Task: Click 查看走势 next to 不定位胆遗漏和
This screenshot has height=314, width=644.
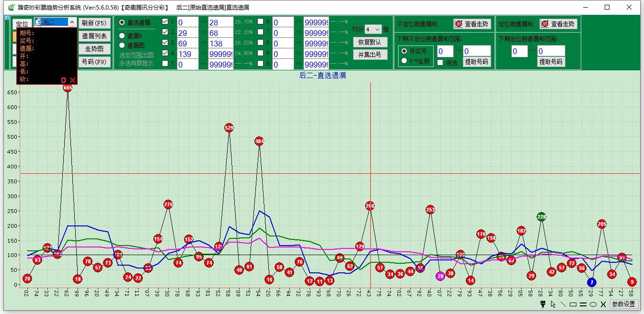Action: click(x=472, y=24)
